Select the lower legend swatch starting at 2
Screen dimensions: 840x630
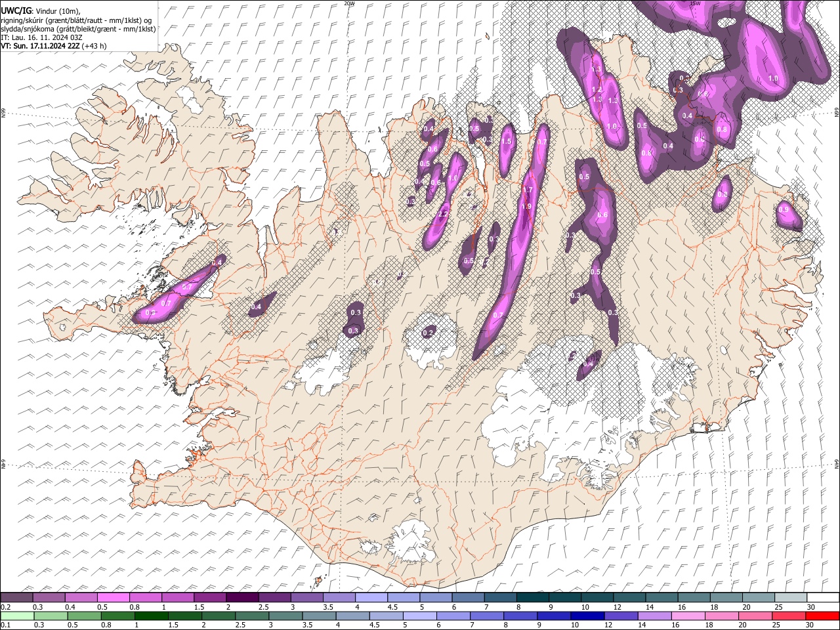tap(218, 616)
